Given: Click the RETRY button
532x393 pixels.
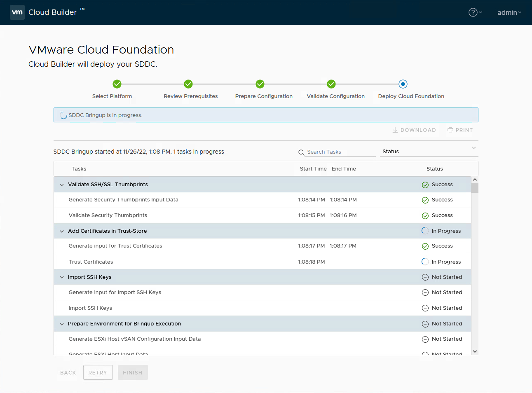Looking at the screenshot, I should [98, 372].
